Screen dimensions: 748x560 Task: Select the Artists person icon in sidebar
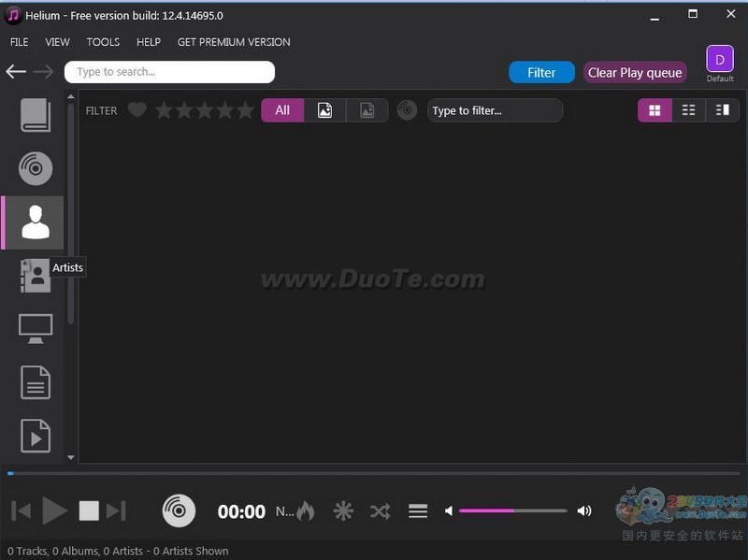coord(36,223)
